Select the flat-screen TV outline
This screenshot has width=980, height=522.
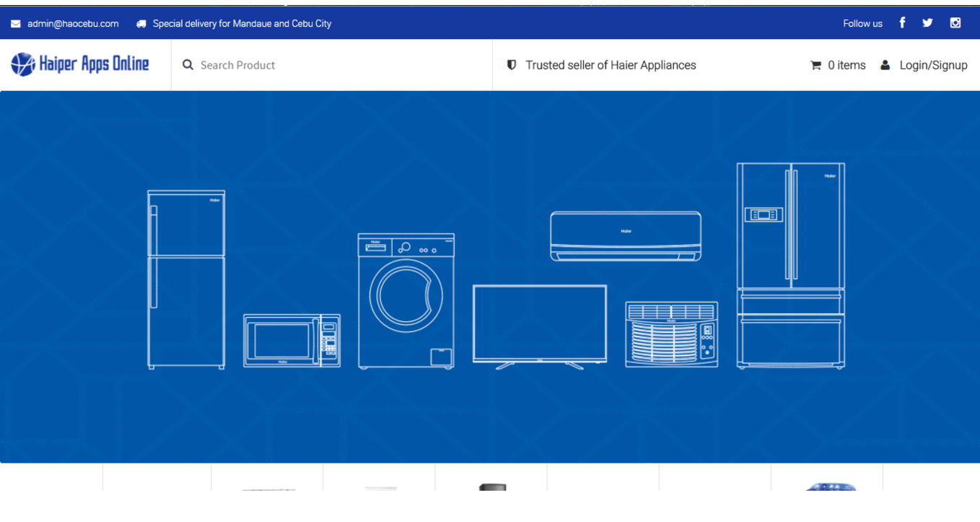(540, 327)
